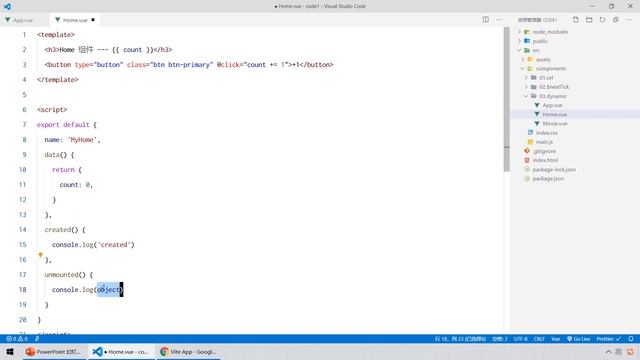Screen dimensions: 640x360
Task: Expand the assets folder
Action: click(543, 59)
